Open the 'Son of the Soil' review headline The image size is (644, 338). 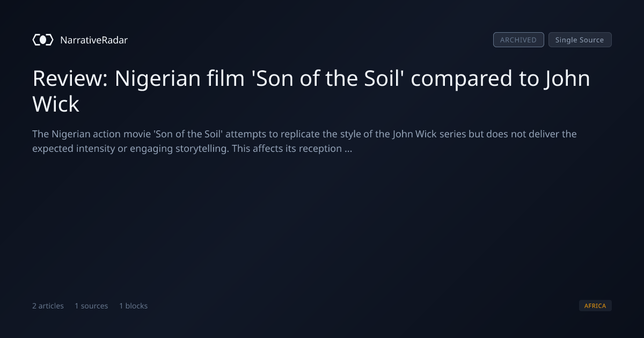311,91
